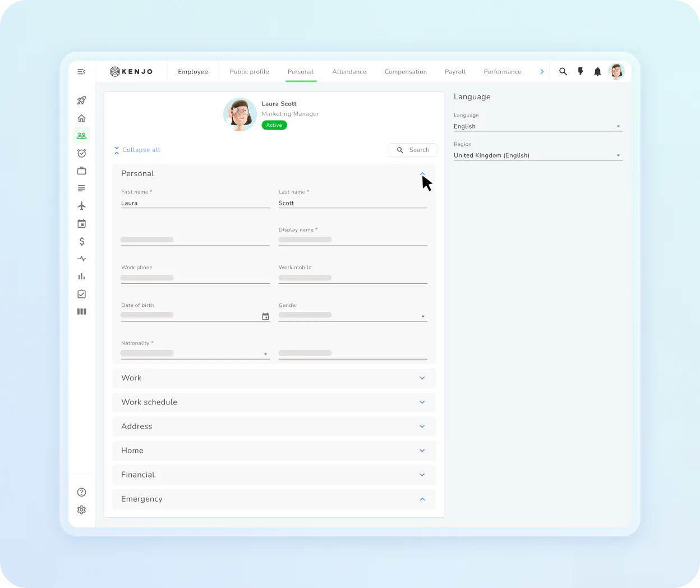Expand the Work section

[274, 378]
